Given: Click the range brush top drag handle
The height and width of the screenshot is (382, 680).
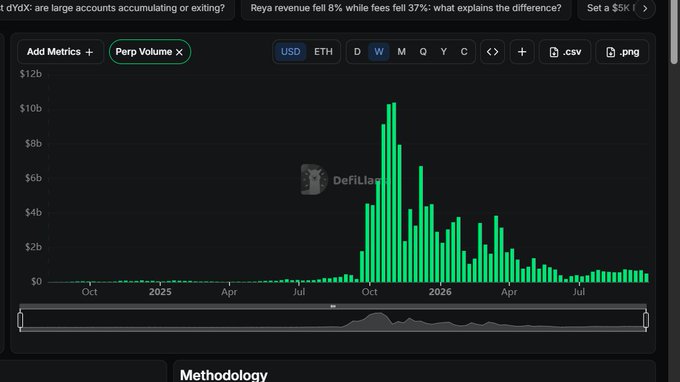Looking at the screenshot, I should point(333,307).
